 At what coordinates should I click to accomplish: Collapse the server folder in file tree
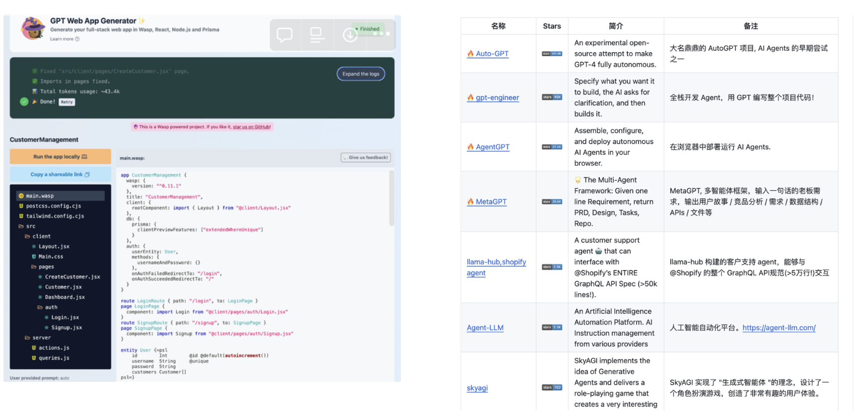[37, 338]
